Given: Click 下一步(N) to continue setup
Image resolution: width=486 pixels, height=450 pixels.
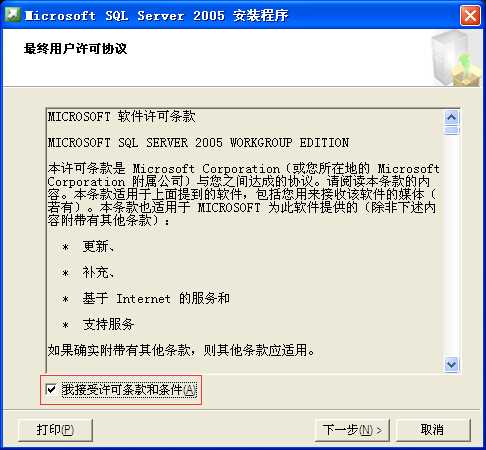Looking at the screenshot, I should pos(352,430).
